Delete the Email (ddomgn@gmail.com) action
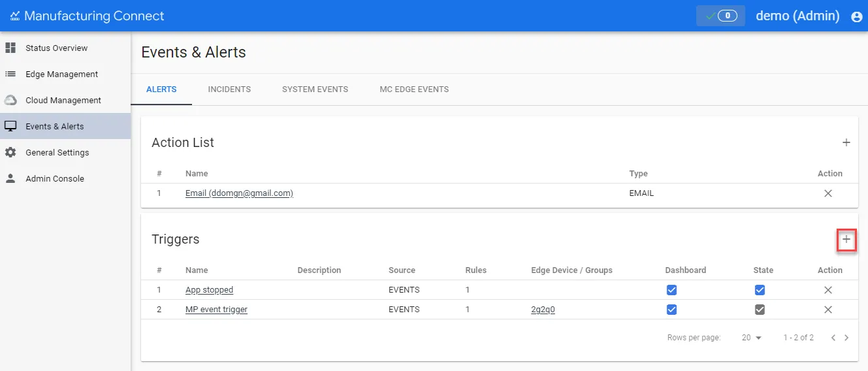868x371 pixels. pos(828,193)
